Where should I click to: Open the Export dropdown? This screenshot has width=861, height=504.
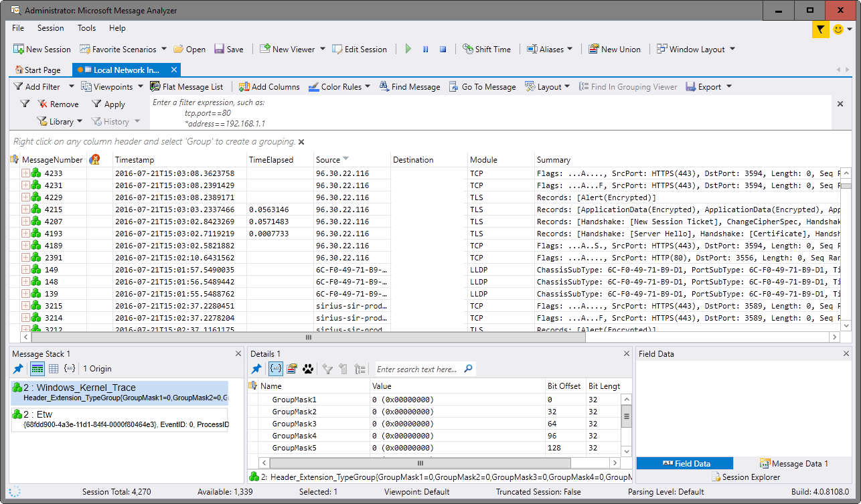point(728,86)
